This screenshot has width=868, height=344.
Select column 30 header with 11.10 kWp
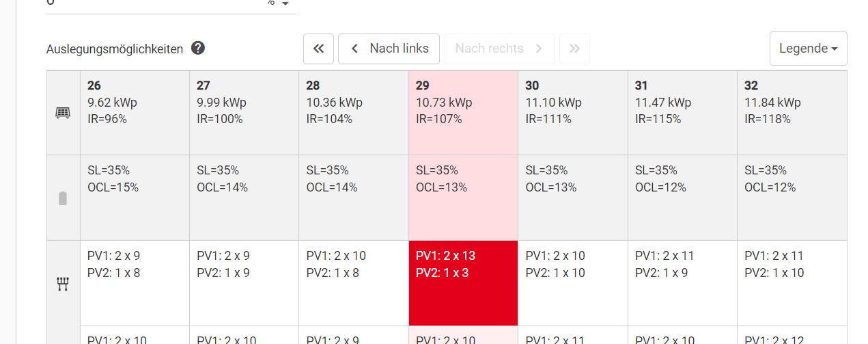tap(572, 112)
